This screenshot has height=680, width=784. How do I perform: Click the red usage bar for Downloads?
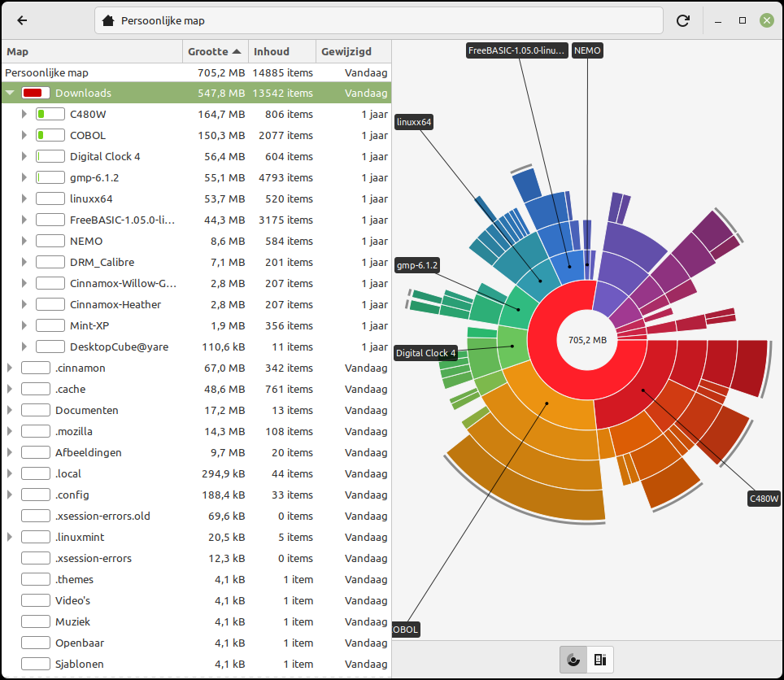36,93
